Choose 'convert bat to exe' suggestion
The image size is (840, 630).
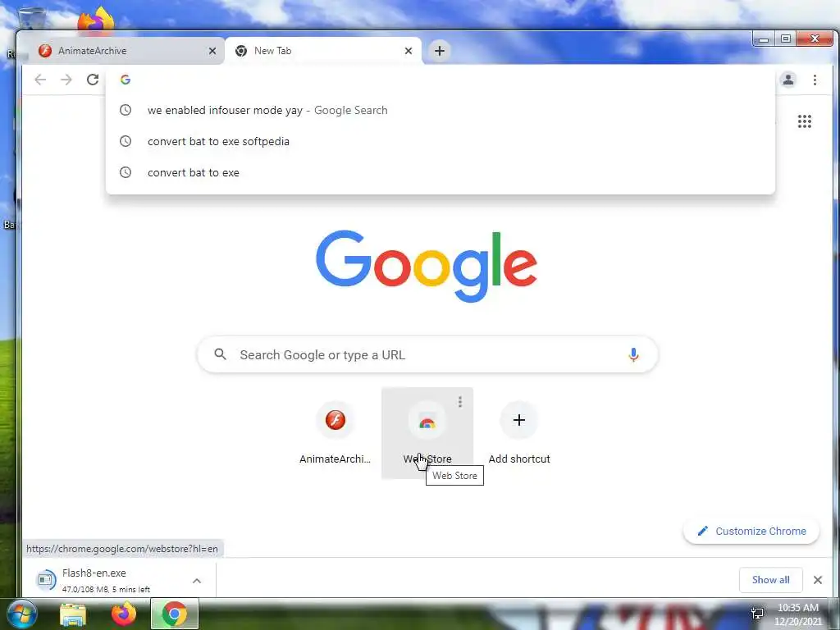tap(441, 172)
